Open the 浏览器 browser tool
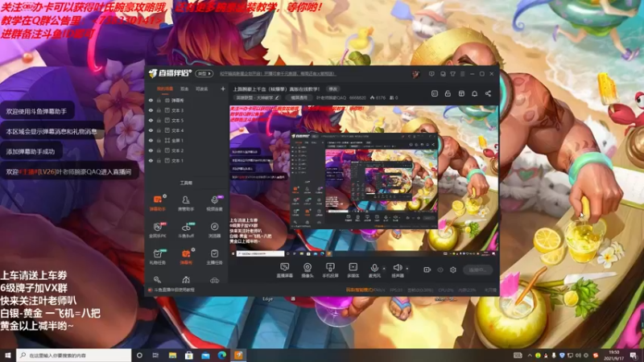The image size is (644, 362). pyautogui.click(x=214, y=230)
